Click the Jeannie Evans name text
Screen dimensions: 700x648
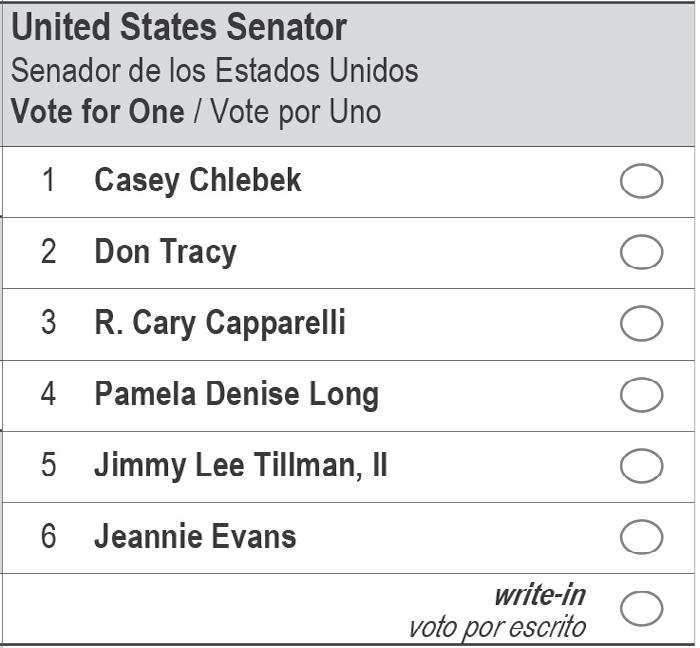click(x=195, y=537)
